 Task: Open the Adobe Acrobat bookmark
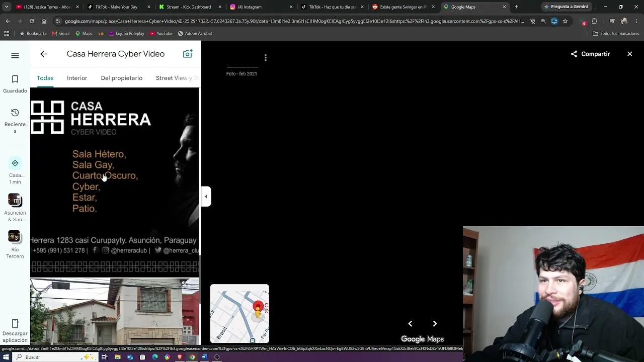point(195,34)
